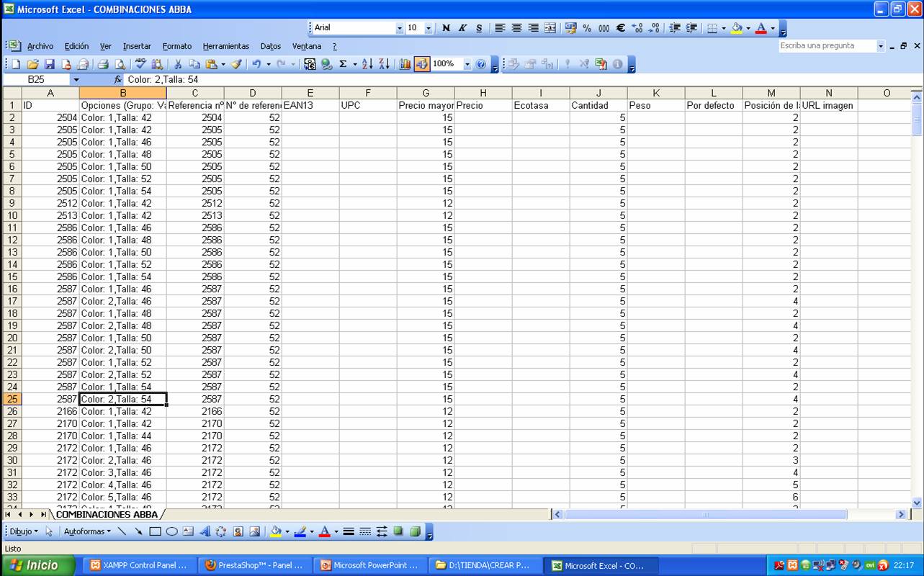Sort the data descending Z to A
Viewport: 924px width, 576px height.
384,64
